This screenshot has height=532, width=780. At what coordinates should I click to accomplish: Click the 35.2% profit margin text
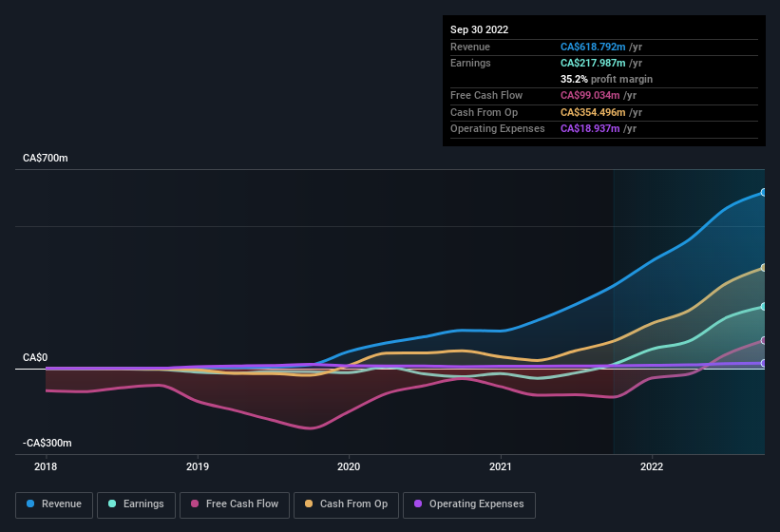[x=606, y=79]
